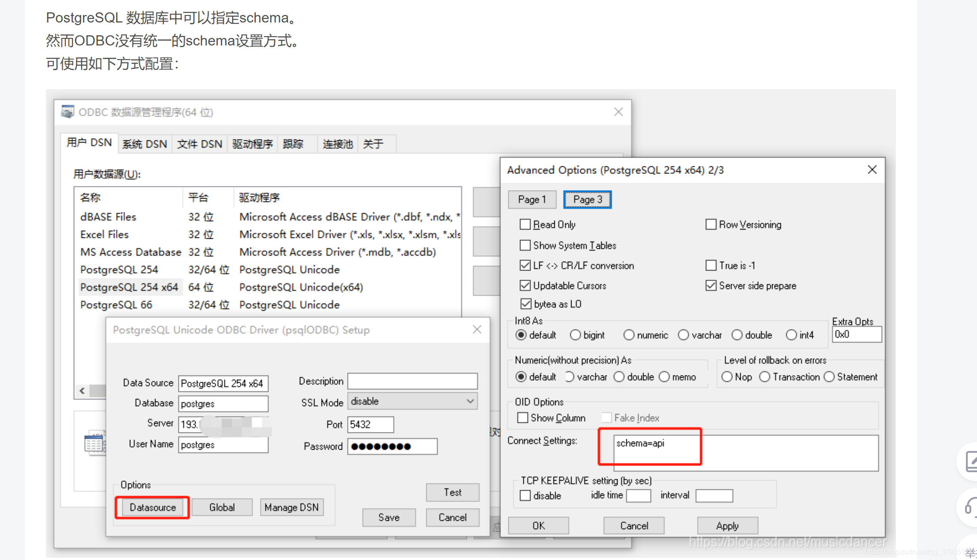Pick int4 for Int8 As
Screen dimensions: 977x560
pyautogui.click(x=791, y=335)
